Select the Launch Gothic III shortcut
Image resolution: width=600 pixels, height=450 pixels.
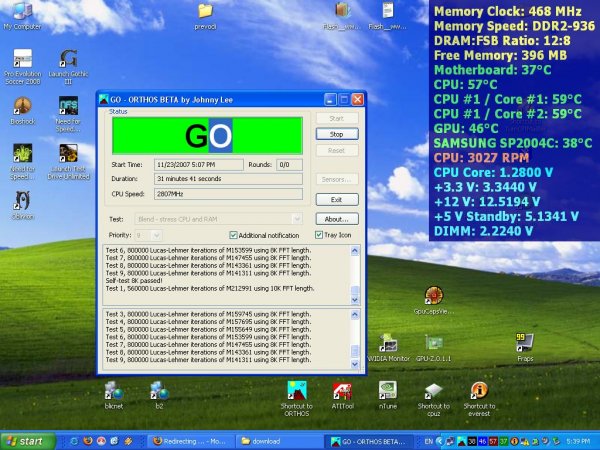point(68,67)
